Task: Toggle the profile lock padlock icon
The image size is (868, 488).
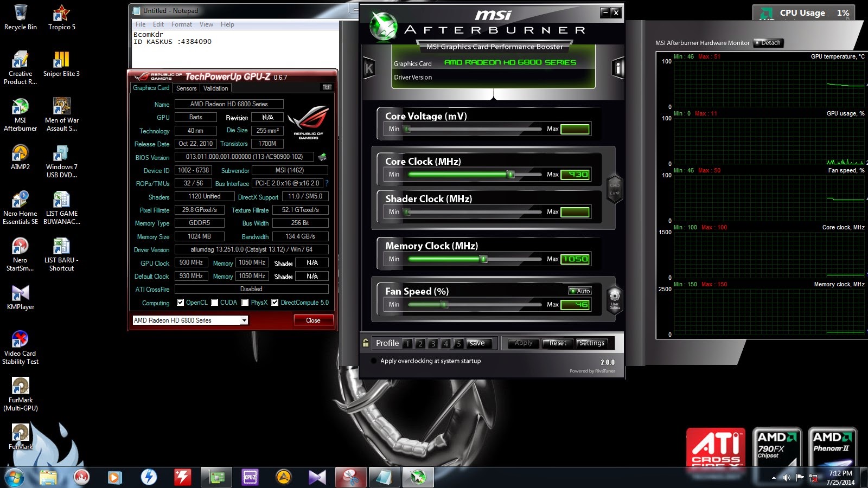Action: [366, 343]
